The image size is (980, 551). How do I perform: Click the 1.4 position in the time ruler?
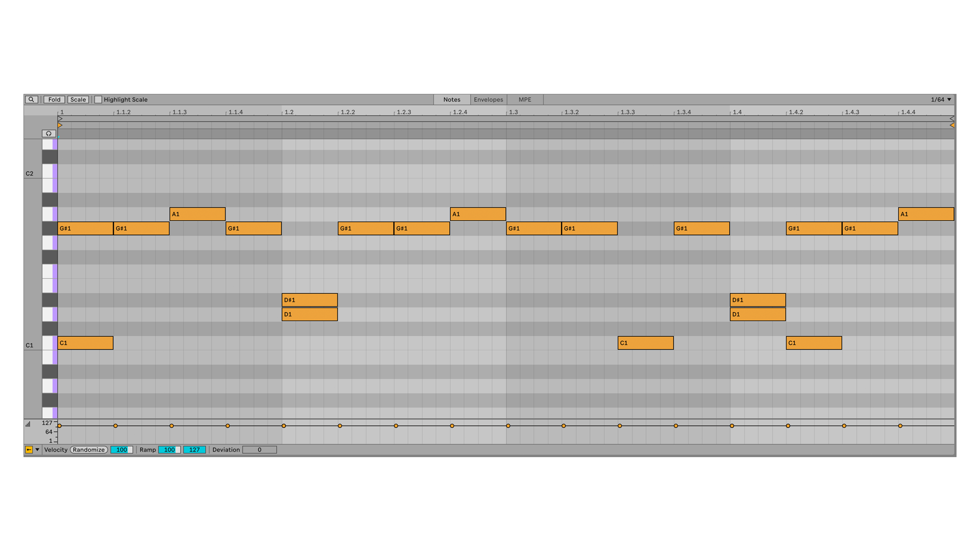(x=738, y=112)
